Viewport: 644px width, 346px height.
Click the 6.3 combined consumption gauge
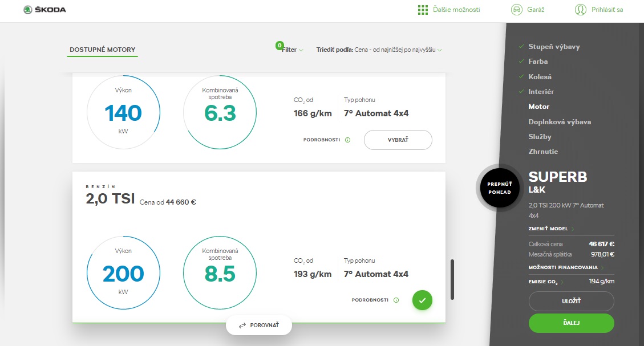pos(220,112)
